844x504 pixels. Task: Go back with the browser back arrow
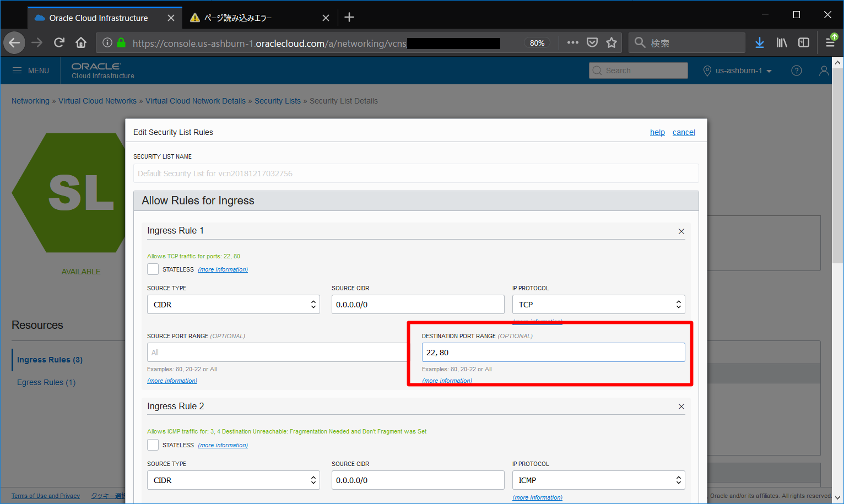14,42
